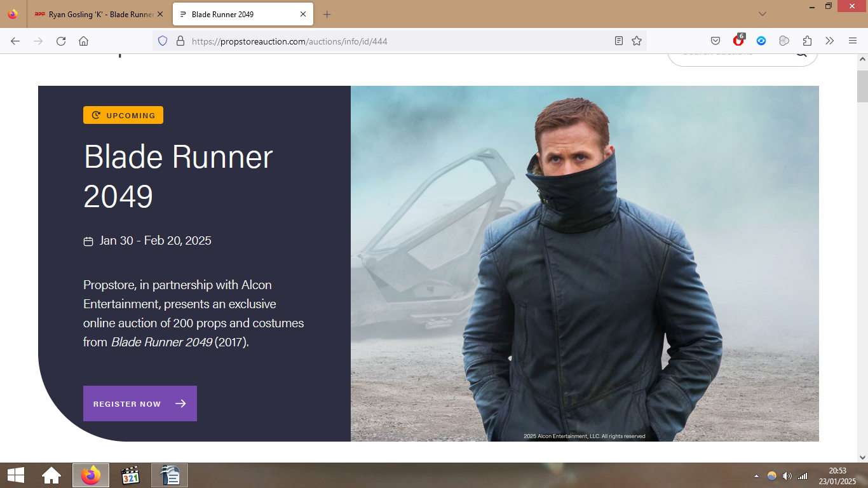Click the propstoreauction.com URL bar
Screen dimensions: 868x488
(400, 41)
